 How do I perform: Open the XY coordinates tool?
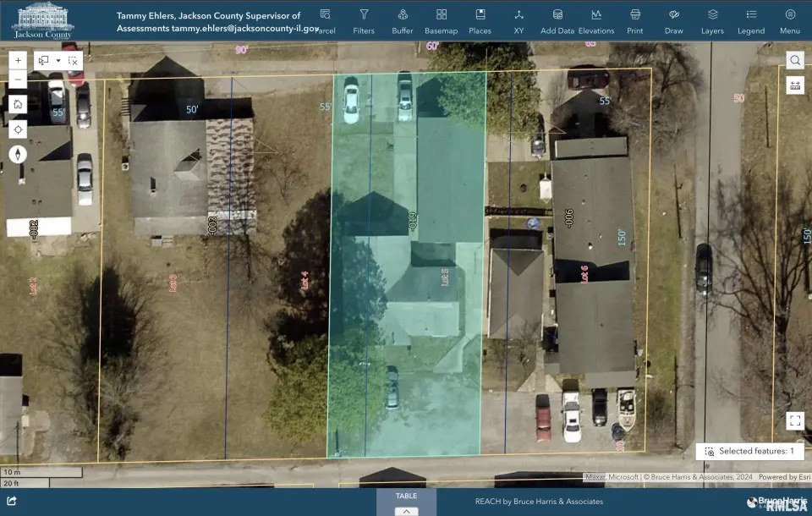click(518, 21)
